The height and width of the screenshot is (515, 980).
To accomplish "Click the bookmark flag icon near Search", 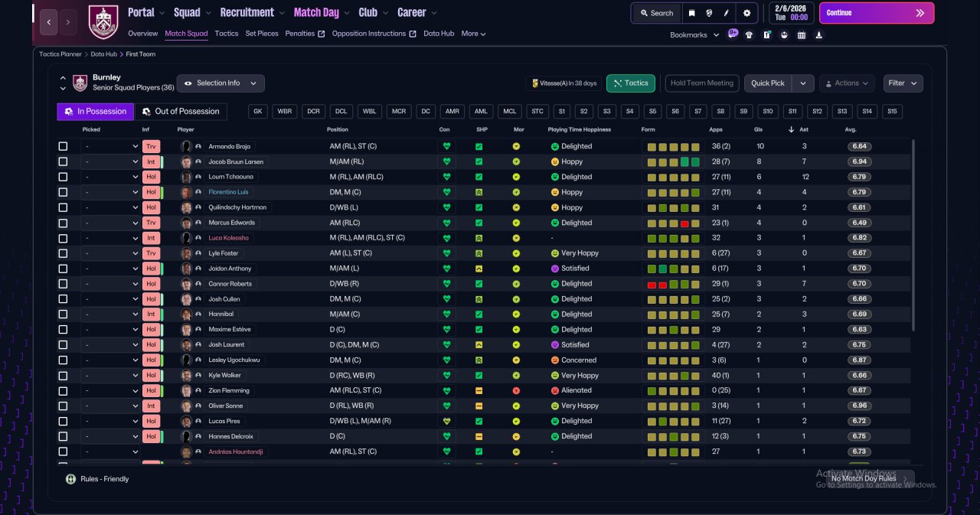I will click(x=692, y=13).
